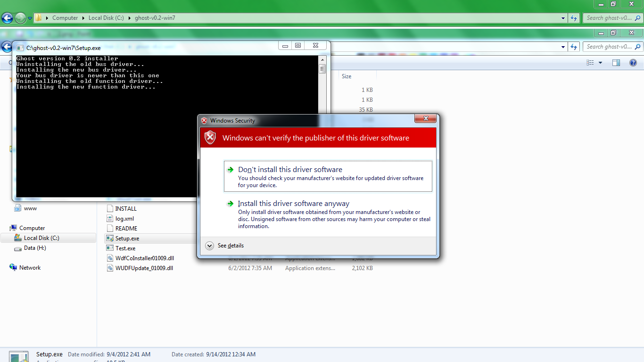This screenshot has width=644, height=362.
Task: Click the Date created 9/14/2012 12:34 AM entry
Action: tap(214, 354)
